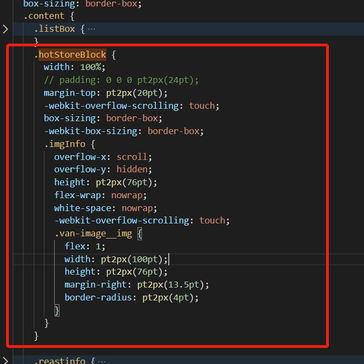Click the highlighted hotStoreBlock selector
The height and width of the screenshot is (364, 364).
(72, 55)
